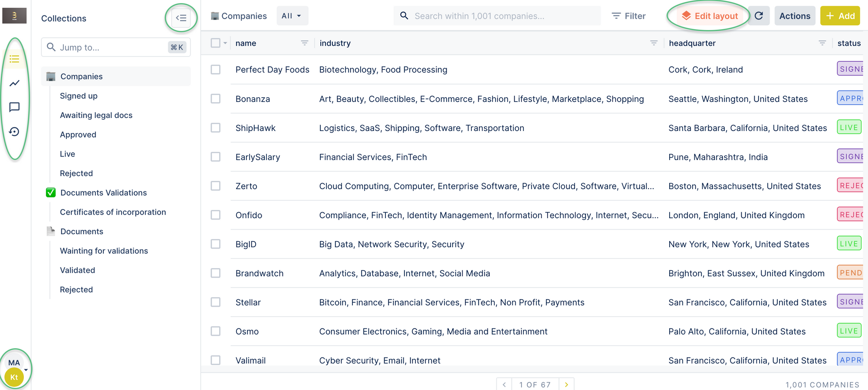Screen dimensions: 868x390
Task: Sort by headquarter column header
Action: (x=692, y=43)
